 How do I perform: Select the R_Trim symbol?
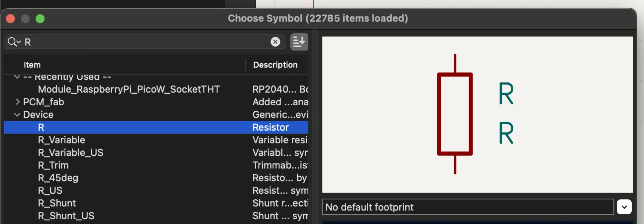[x=53, y=165]
